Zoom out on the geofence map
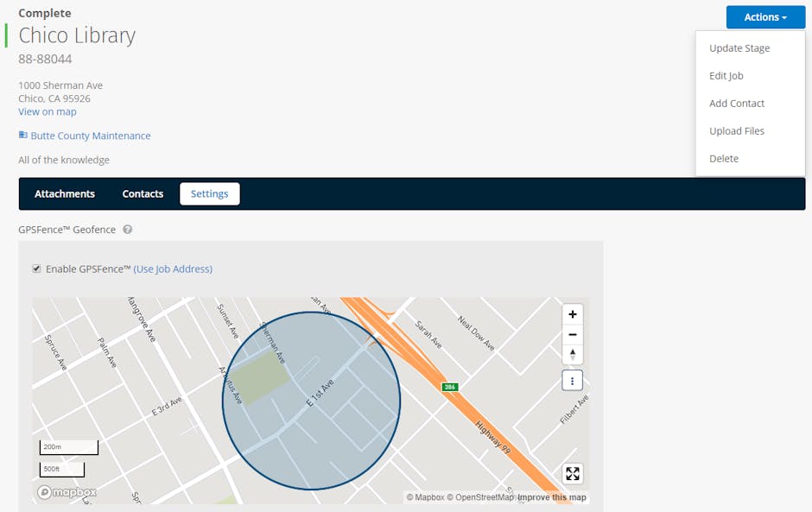Image resolution: width=812 pixels, height=512 pixels. point(572,334)
